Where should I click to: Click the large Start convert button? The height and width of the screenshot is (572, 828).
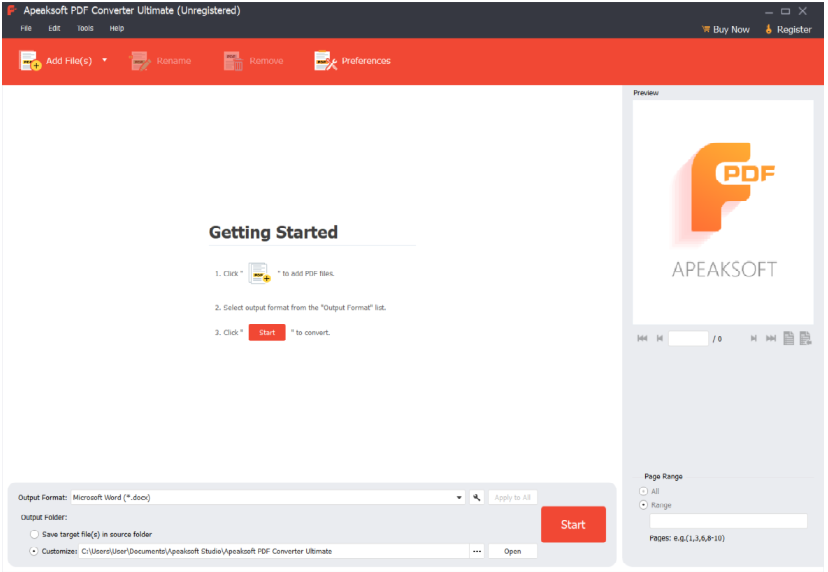573,524
